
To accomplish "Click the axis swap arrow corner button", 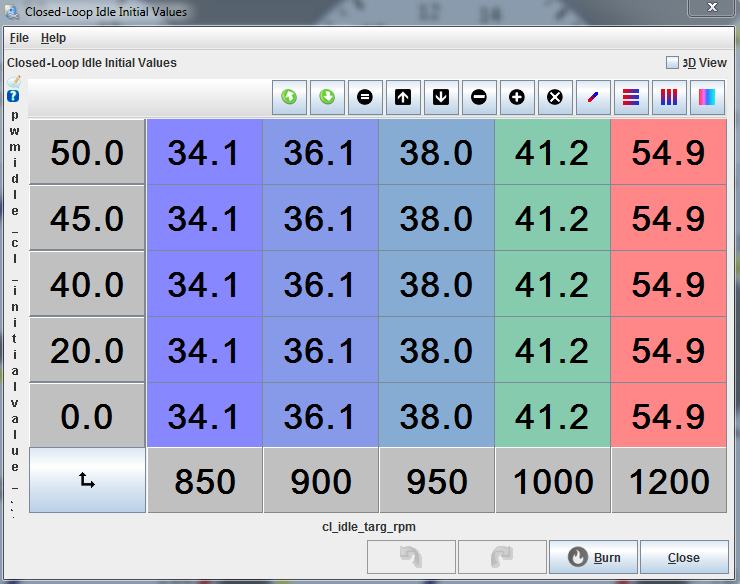I will 87,480.
